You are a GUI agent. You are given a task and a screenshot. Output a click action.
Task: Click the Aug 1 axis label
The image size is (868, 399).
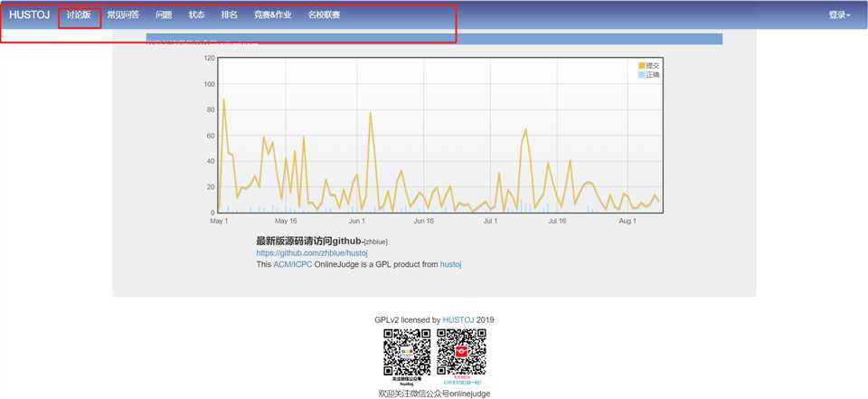(627, 221)
